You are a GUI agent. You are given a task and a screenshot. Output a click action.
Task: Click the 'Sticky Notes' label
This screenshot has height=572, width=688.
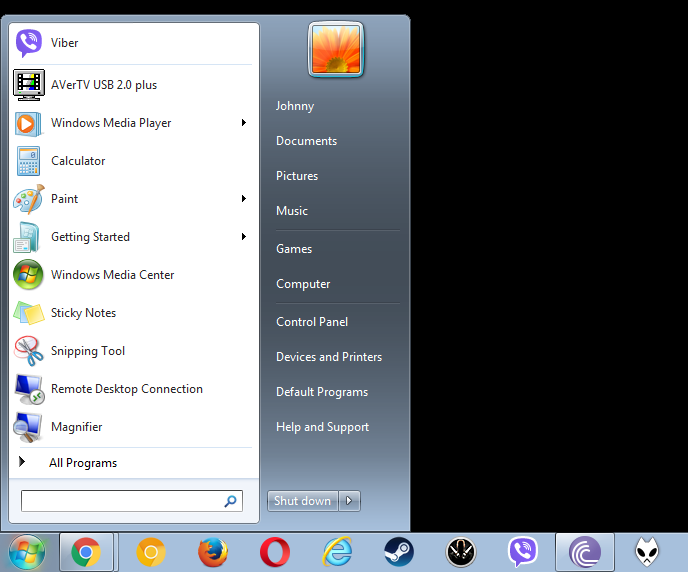coord(83,313)
